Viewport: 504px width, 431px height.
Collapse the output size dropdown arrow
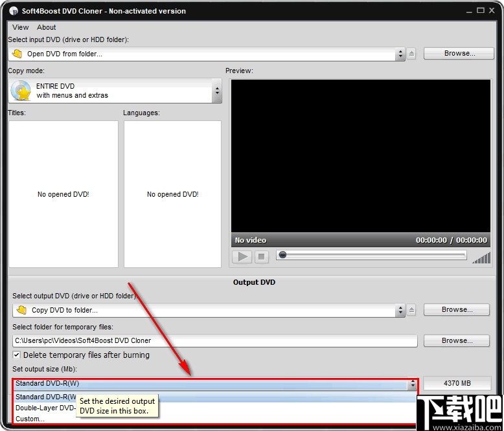pos(413,384)
